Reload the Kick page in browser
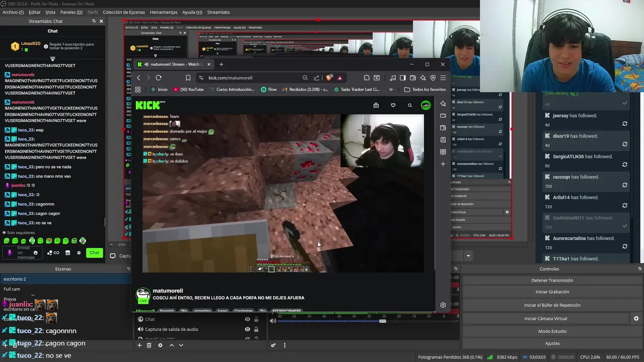 click(158, 77)
